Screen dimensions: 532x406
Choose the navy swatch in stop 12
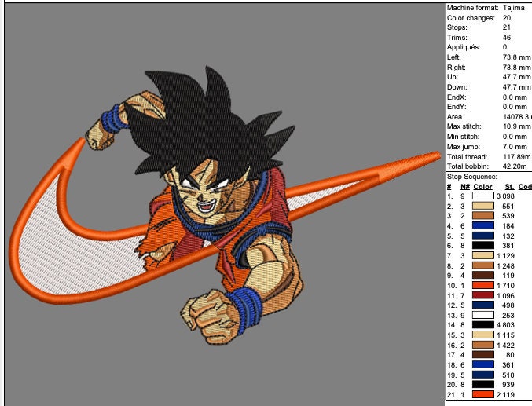483,305
